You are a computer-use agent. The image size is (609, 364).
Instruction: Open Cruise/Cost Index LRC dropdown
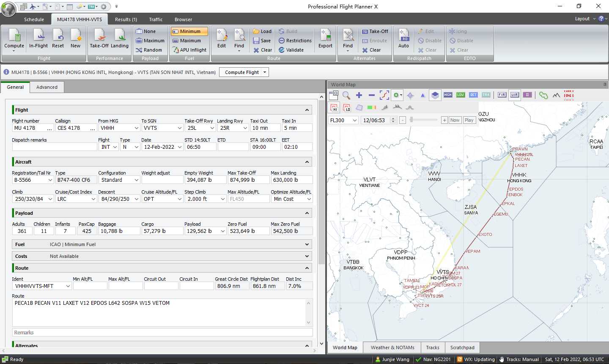(x=93, y=199)
